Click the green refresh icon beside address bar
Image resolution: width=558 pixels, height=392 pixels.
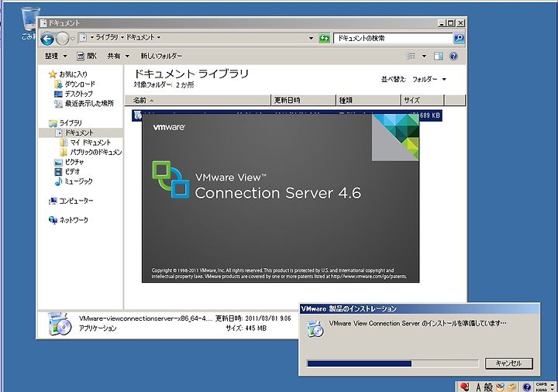coord(324,38)
